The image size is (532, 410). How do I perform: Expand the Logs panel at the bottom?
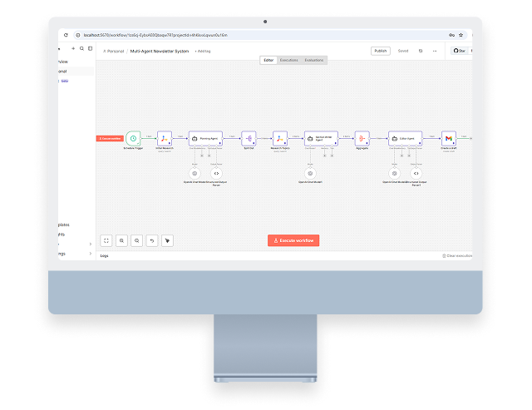click(105, 256)
